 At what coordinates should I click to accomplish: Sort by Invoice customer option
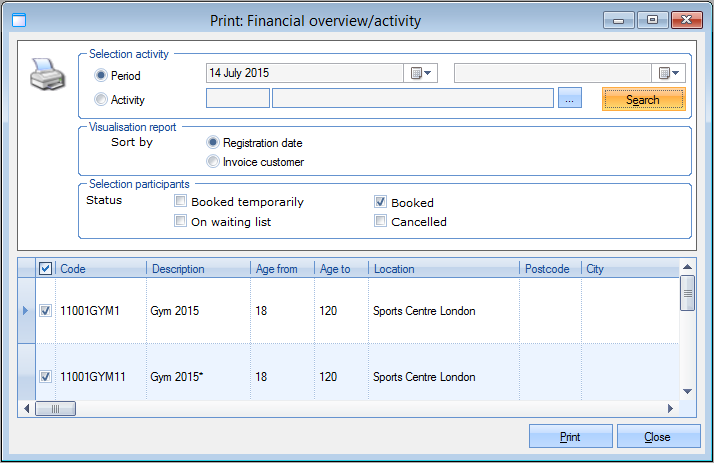[x=212, y=162]
